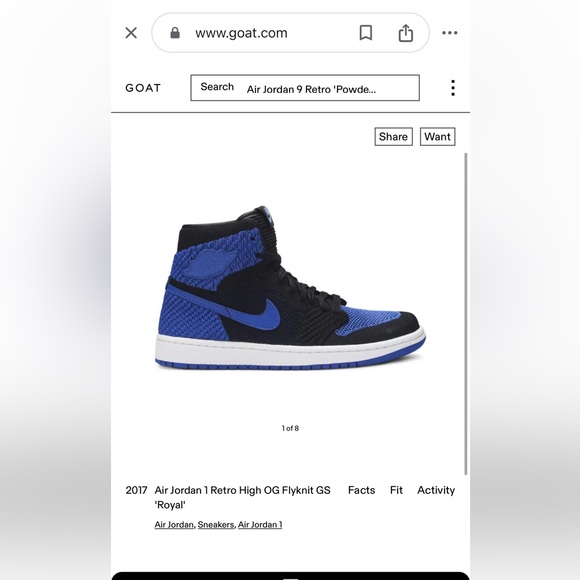Follow the Air Jordan category link

(x=174, y=525)
